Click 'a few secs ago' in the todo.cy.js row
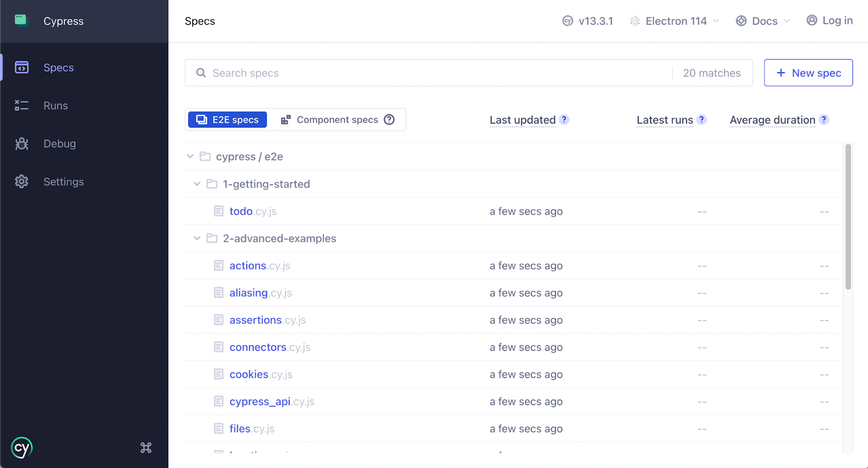This screenshot has width=868, height=468. click(x=526, y=211)
